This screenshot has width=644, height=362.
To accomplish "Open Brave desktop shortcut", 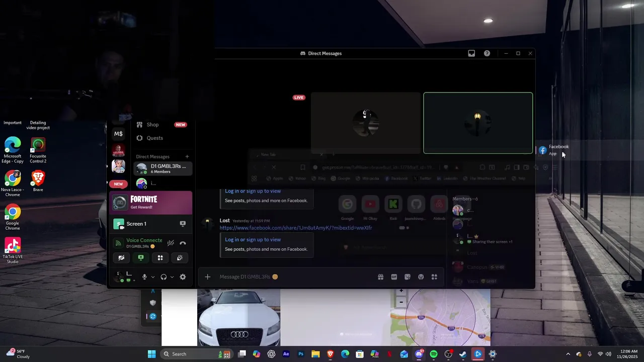I will click(38, 181).
